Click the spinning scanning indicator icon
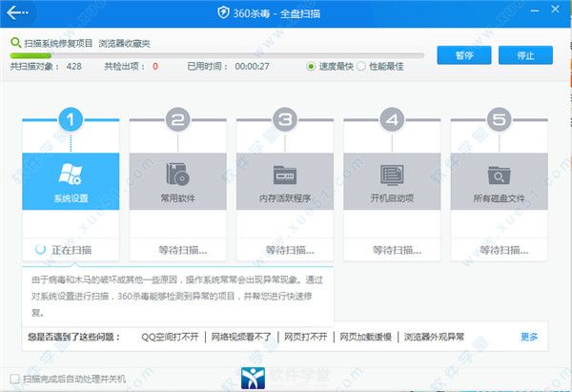Image resolution: width=572 pixels, height=392 pixels. [40, 249]
